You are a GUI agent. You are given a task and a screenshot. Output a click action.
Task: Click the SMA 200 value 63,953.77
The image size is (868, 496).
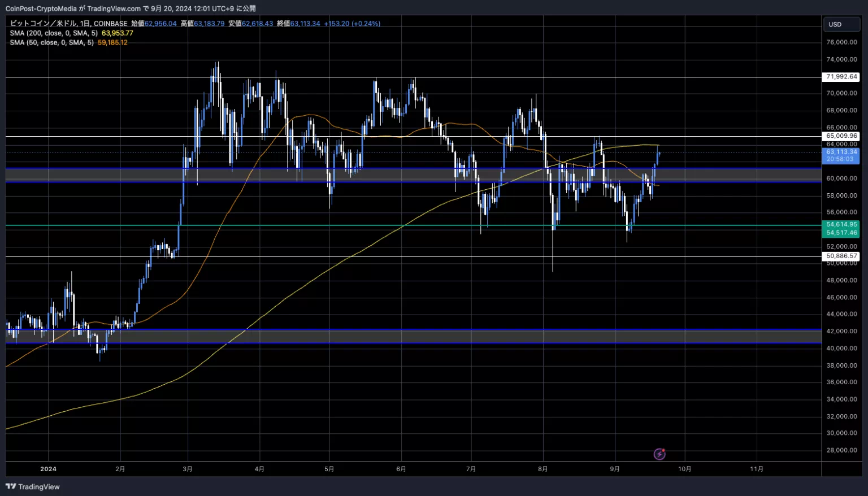118,33
